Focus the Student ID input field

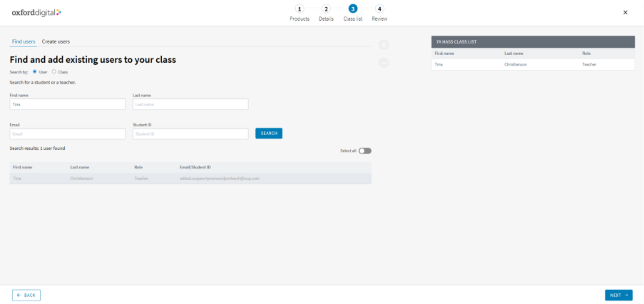pyautogui.click(x=190, y=133)
